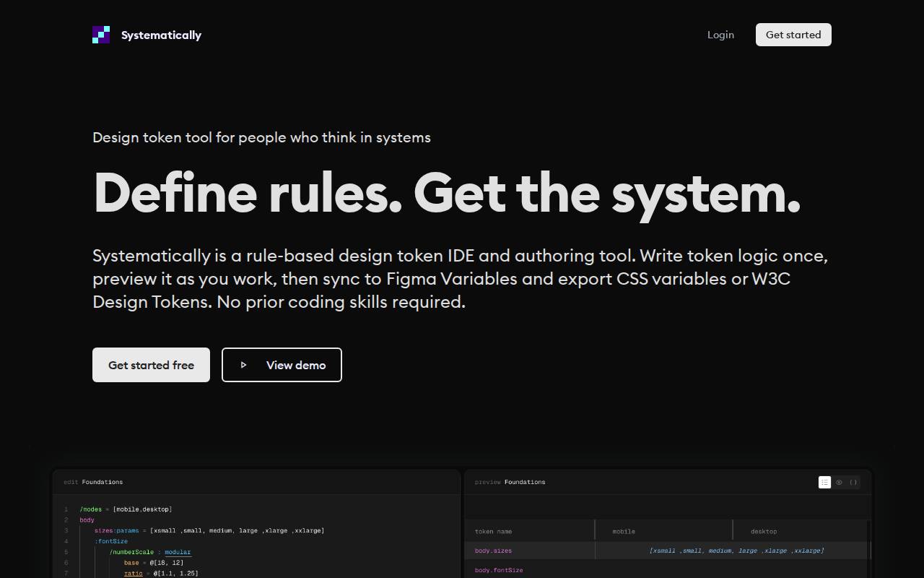
Task: Select the list view icon in preview panel
Action: (824, 482)
